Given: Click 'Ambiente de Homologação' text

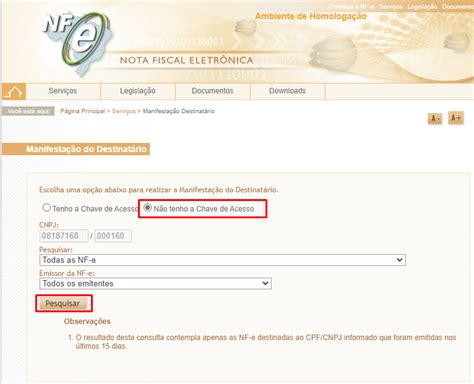Looking at the screenshot, I should [x=311, y=16].
